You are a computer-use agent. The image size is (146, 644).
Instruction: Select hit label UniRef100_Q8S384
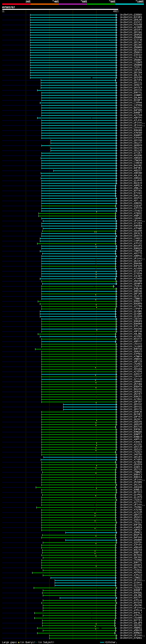[131, 72]
